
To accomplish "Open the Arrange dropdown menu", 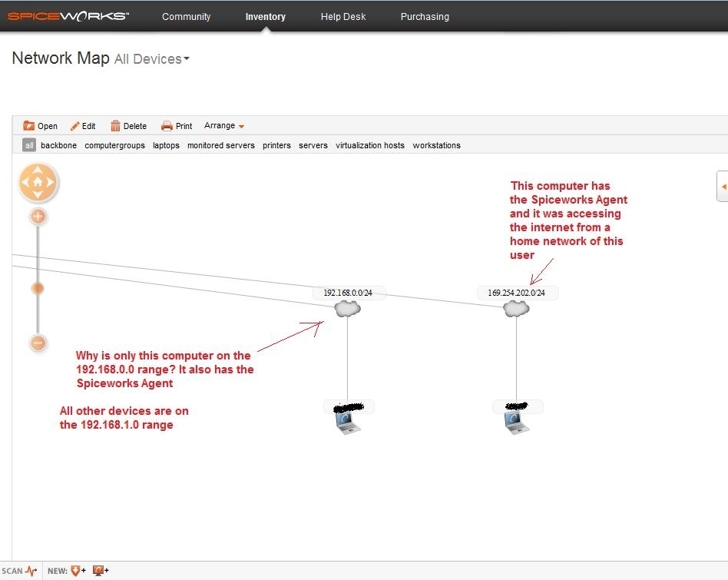I will pos(223,125).
